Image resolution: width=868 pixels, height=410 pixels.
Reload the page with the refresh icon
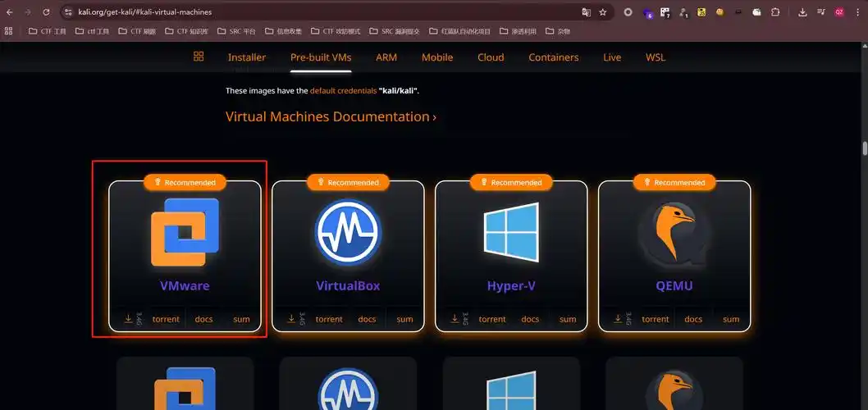pos(46,12)
